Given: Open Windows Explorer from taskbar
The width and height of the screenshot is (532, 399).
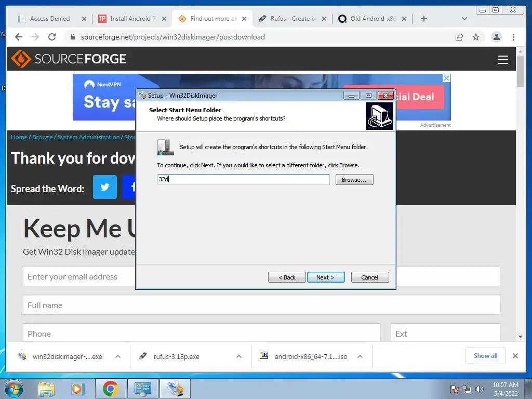Looking at the screenshot, I should 46,389.
